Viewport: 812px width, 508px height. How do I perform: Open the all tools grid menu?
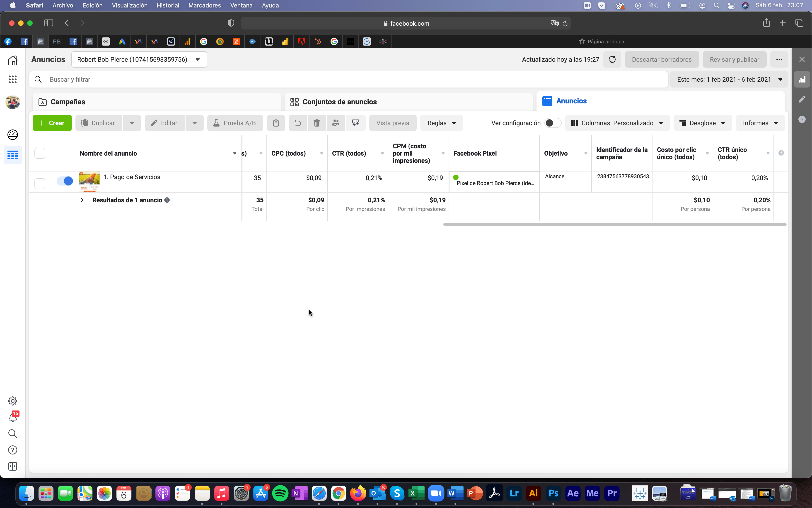click(13, 79)
